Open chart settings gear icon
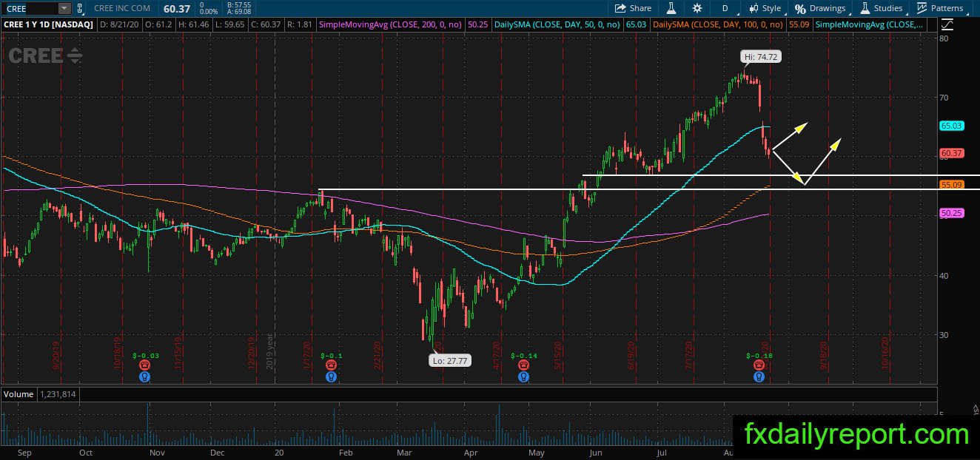The height and width of the screenshot is (460, 980). (697, 8)
